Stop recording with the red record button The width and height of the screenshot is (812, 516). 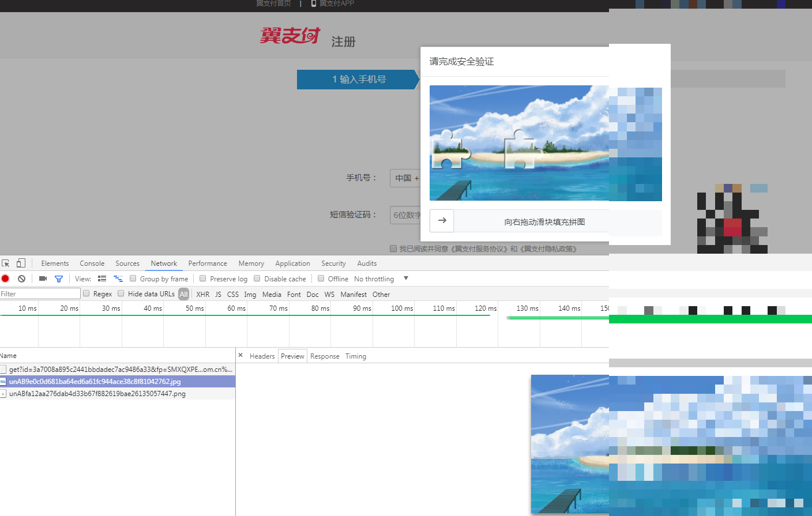tap(5, 278)
